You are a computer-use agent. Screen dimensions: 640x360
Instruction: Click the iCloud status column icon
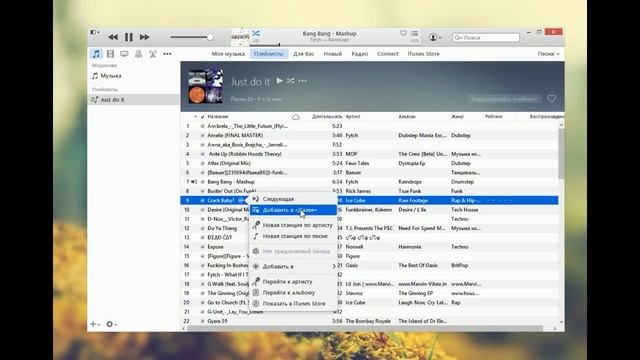click(296, 117)
